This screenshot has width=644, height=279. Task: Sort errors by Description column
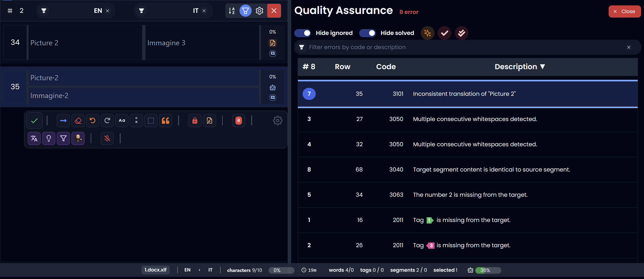point(520,66)
